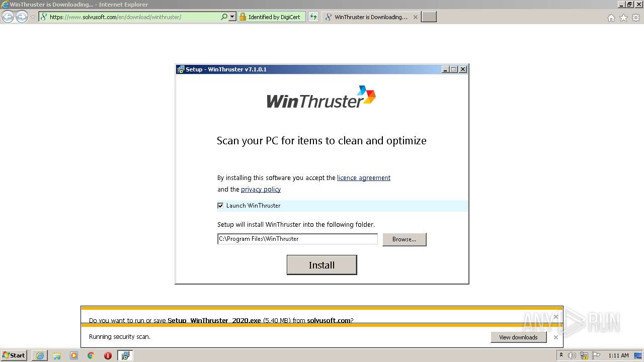Open Opera taskbar icon
The image size is (644, 362).
(x=108, y=355)
